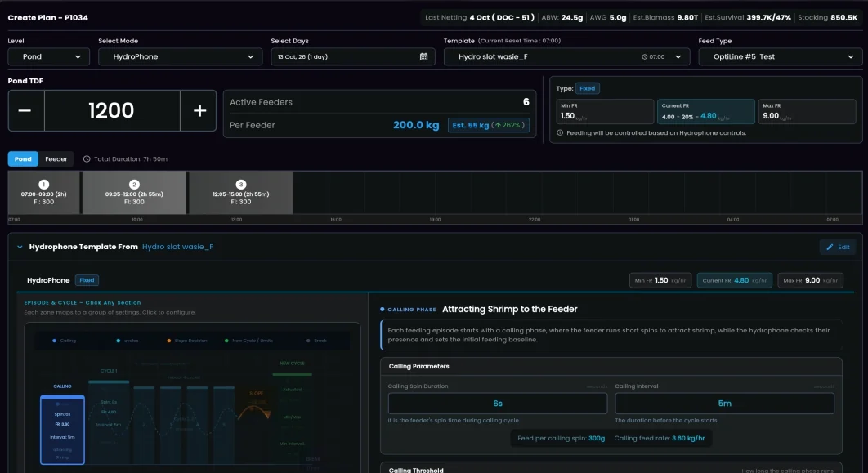Select the New Cycle / Limits legend item
The width and height of the screenshot is (868, 473).
[x=248, y=341]
